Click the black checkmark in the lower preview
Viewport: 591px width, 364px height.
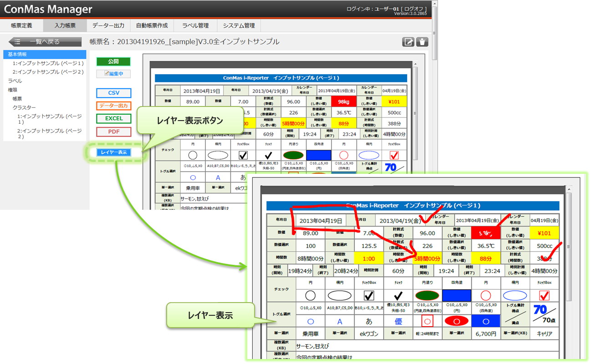pos(398,295)
